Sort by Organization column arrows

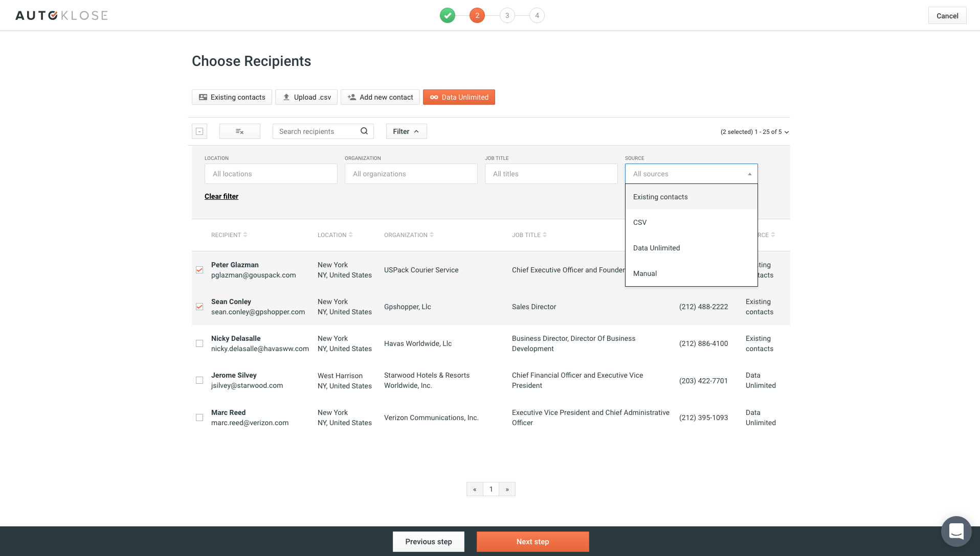432,235
